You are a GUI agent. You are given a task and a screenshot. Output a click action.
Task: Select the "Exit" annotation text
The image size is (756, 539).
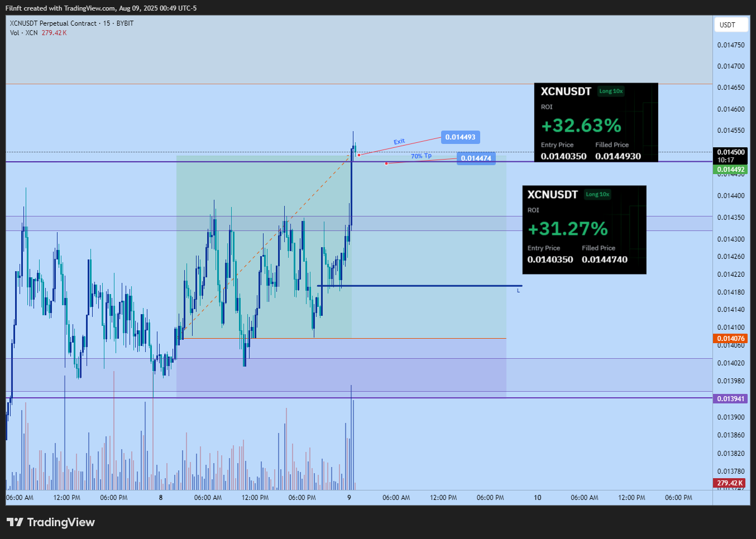[x=399, y=142]
